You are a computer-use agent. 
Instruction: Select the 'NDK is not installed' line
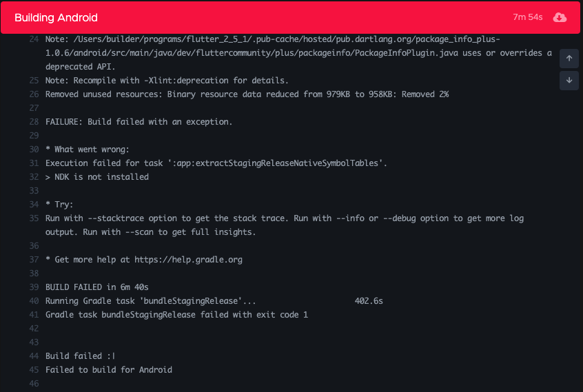coord(96,177)
